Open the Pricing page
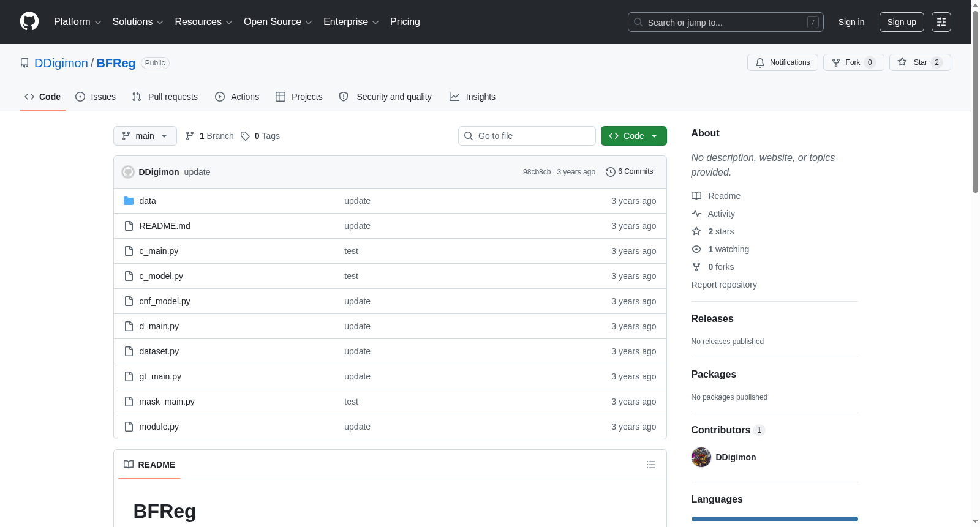 point(405,22)
